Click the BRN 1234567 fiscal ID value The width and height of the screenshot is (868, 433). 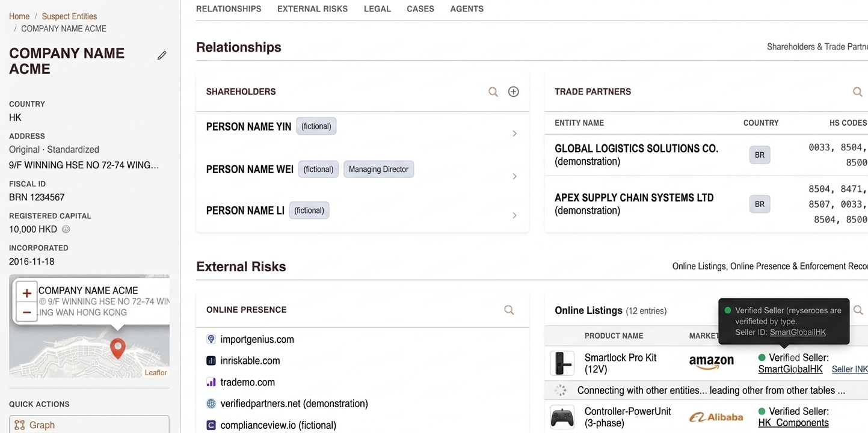[37, 197]
